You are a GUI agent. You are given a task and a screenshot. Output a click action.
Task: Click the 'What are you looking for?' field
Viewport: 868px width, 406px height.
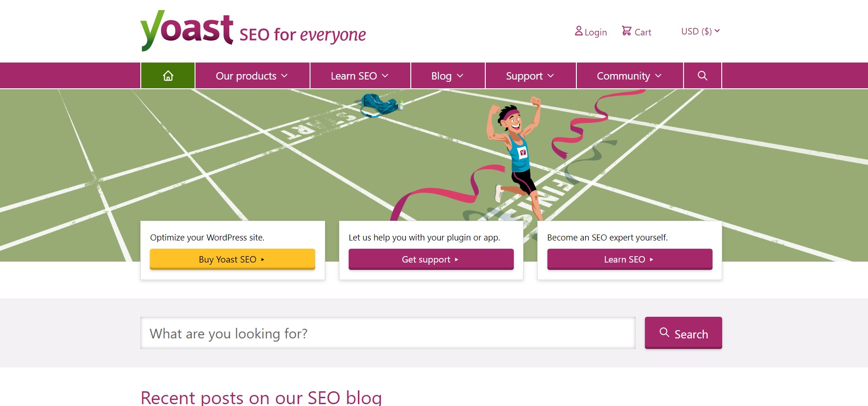(387, 333)
